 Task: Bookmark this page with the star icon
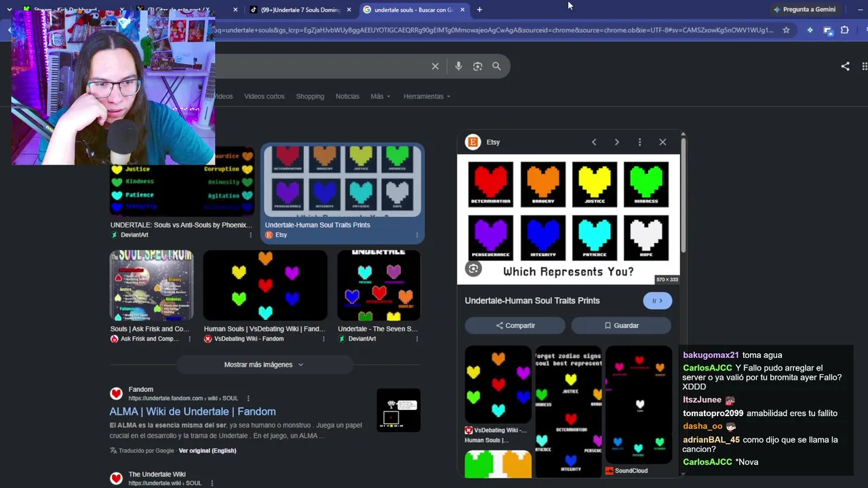point(786,30)
